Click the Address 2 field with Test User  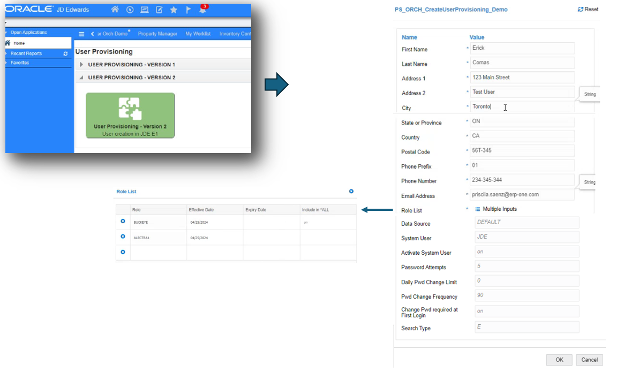[x=522, y=92]
